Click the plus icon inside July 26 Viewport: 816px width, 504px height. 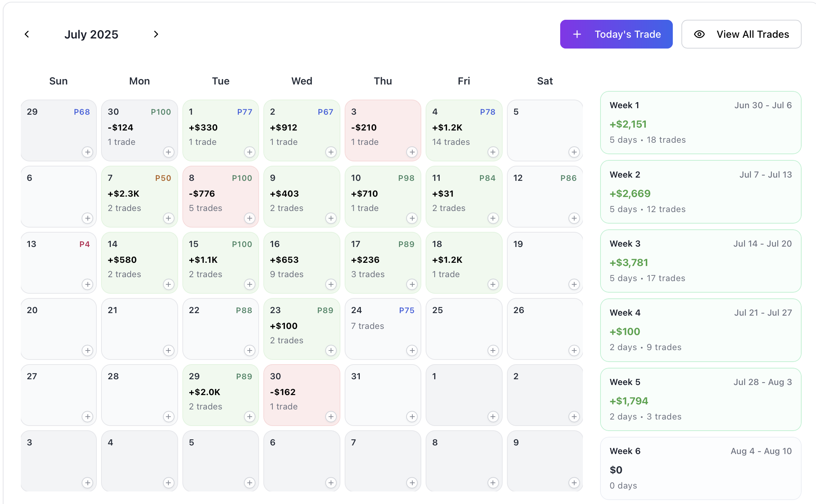point(574,350)
